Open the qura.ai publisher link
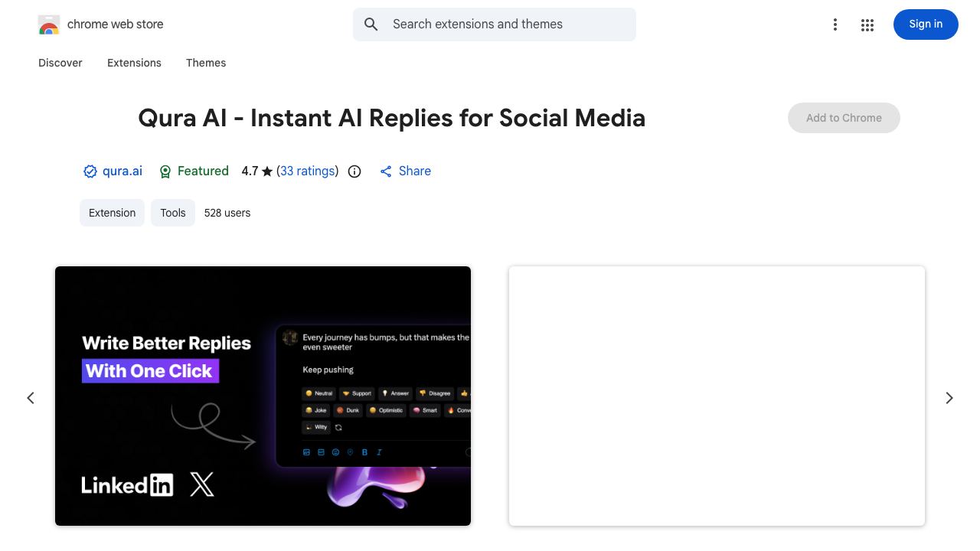The image size is (980, 551). click(x=122, y=171)
